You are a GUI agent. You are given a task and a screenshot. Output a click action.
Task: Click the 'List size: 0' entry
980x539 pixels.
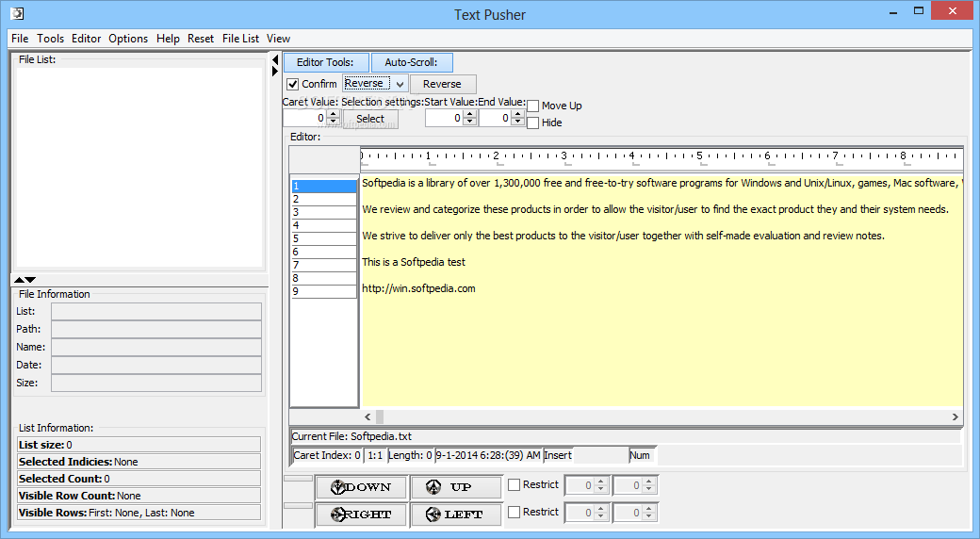click(x=139, y=445)
